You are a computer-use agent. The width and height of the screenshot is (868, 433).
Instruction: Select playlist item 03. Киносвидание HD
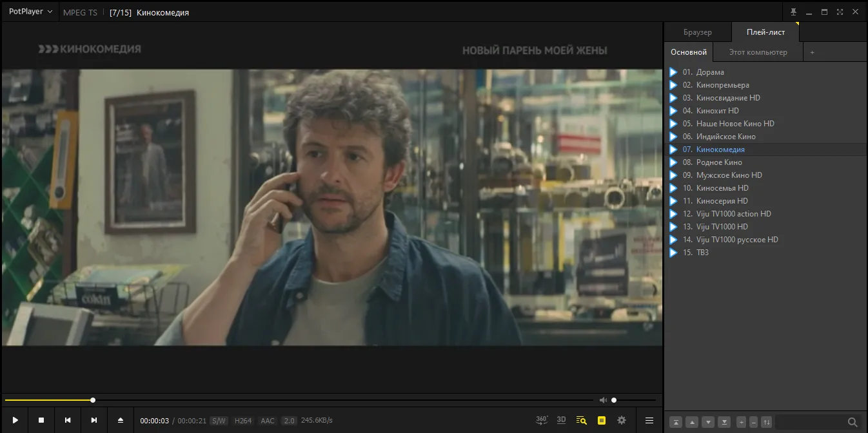(765, 98)
